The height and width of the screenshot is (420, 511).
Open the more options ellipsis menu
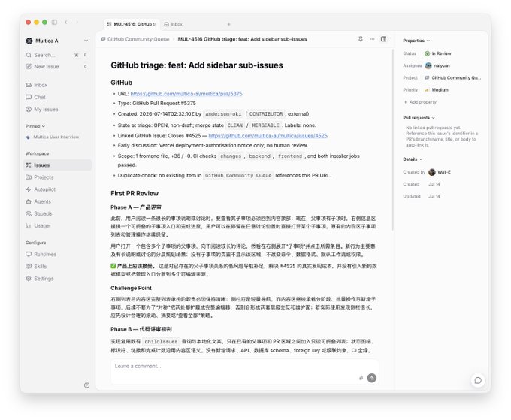point(372,39)
